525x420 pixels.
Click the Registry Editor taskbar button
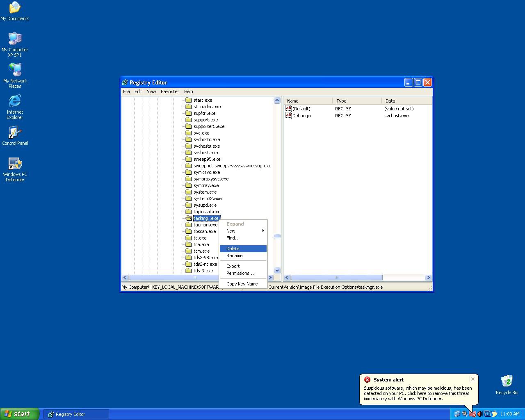point(76,414)
